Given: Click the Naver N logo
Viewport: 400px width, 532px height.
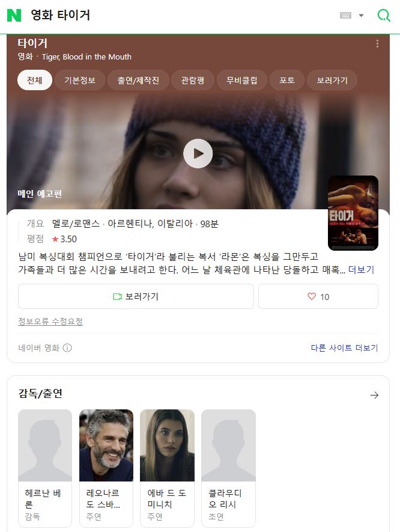Looking at the screenshot, I should 14,16.
